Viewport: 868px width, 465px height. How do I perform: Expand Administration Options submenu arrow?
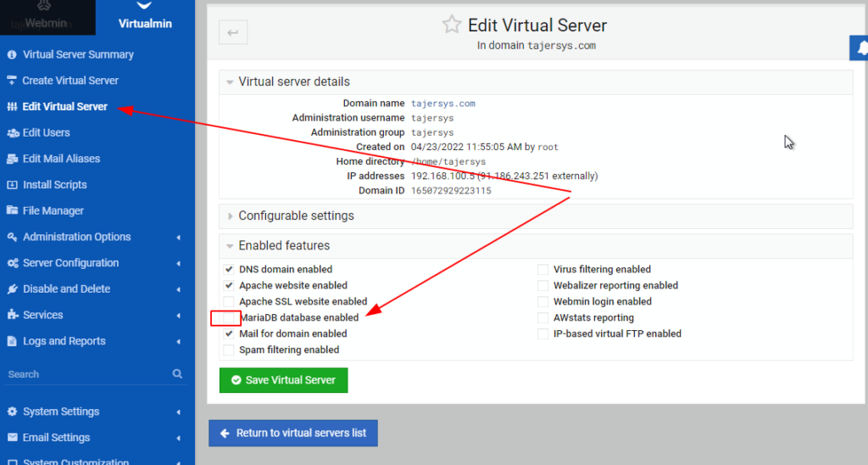pos(178,238)
